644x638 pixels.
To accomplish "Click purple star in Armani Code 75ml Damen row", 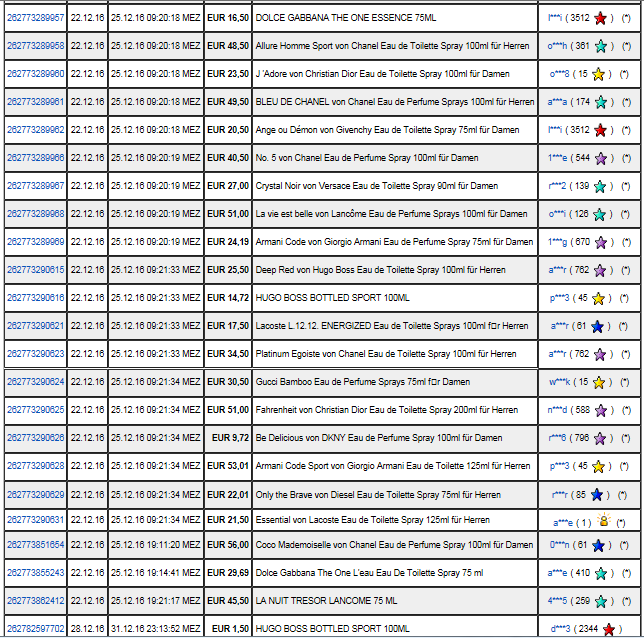I will point(600,242).
